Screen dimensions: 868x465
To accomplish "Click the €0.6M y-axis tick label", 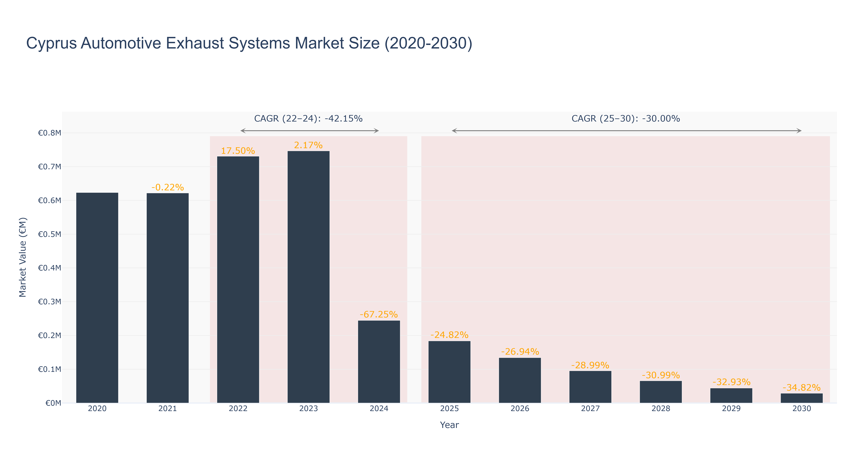I will click(x=50, y=200).
